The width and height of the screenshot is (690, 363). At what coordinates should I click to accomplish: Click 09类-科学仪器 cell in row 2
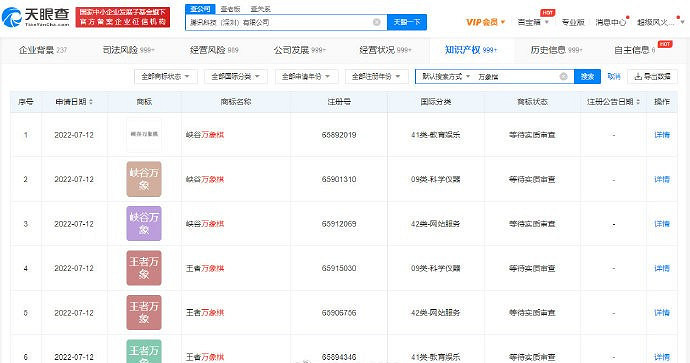pyautogui.click(x=436, y=180)
